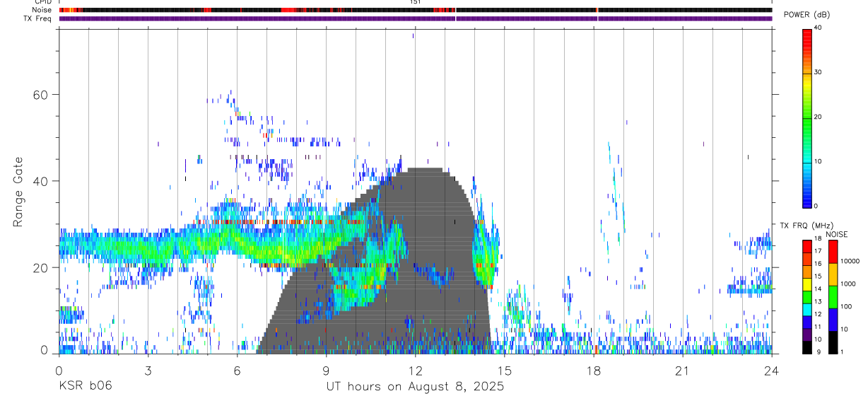Click the 24 tick on UT hours axis

[x=771, y=371]
